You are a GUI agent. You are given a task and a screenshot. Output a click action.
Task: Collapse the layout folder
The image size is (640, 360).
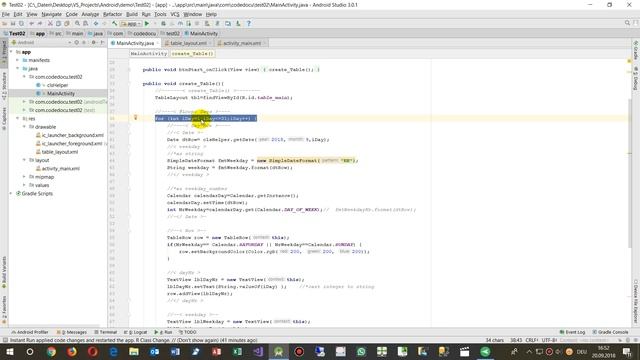click(24, 160)
